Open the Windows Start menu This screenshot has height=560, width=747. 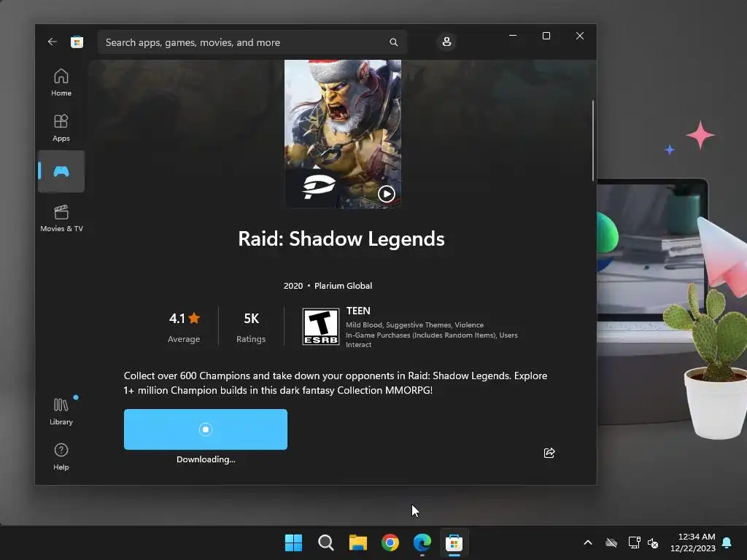pyautogui.click(x=293, y=542)
